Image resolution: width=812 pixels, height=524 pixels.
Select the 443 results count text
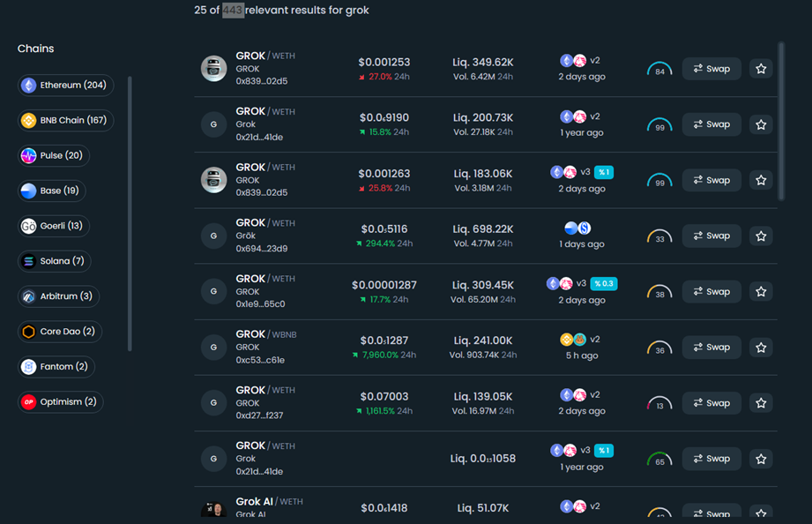point(233,11)
